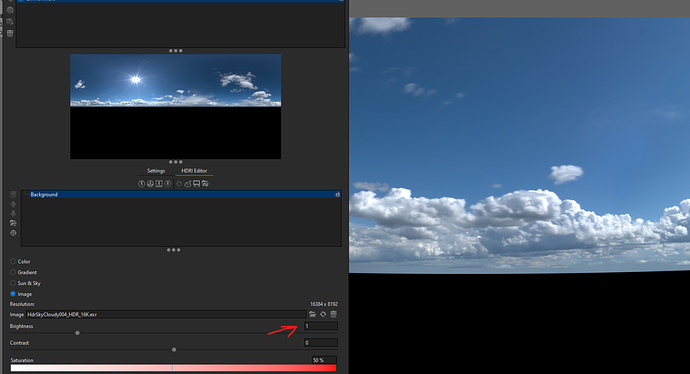The height and width of the screenshot is (374, 690).
Task: Click the three-dot handle below HDRI preview
Action: click(176, 162)
